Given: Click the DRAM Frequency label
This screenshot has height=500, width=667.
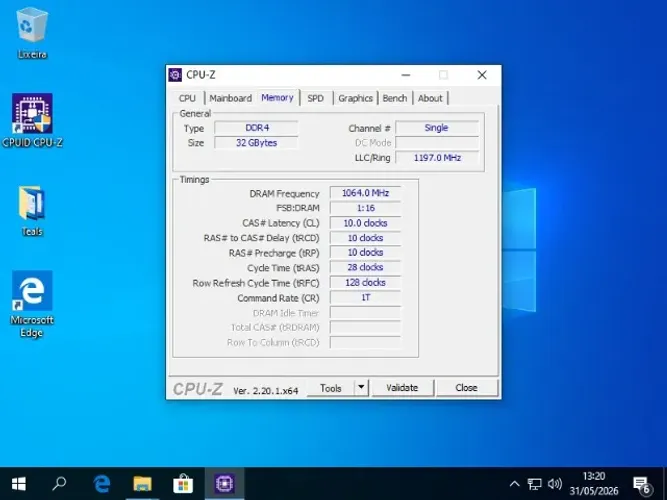Looking at the screenshot, I should tap(284, 194).
